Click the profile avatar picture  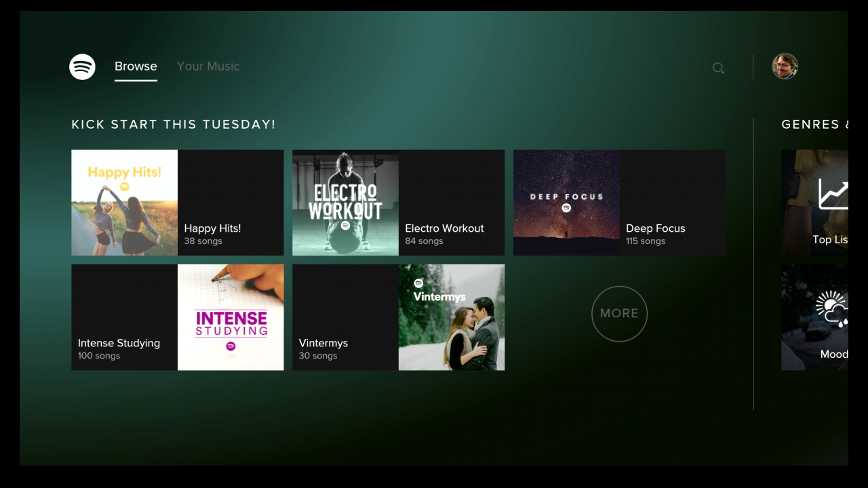pos(785,66)
